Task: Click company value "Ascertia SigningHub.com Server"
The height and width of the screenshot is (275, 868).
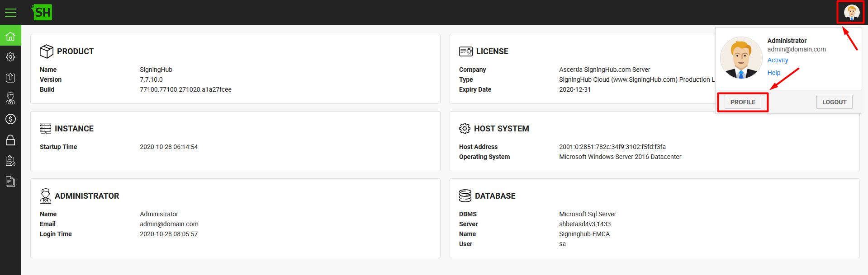Action: (x=604, y=70)
